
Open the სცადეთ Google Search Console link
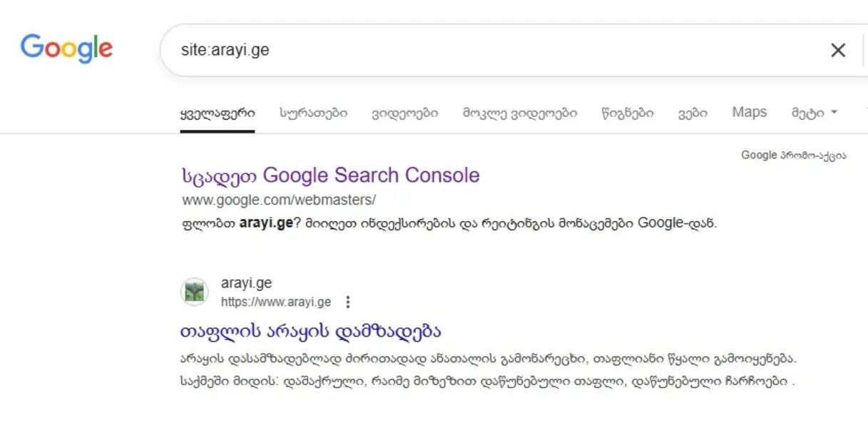330,175
